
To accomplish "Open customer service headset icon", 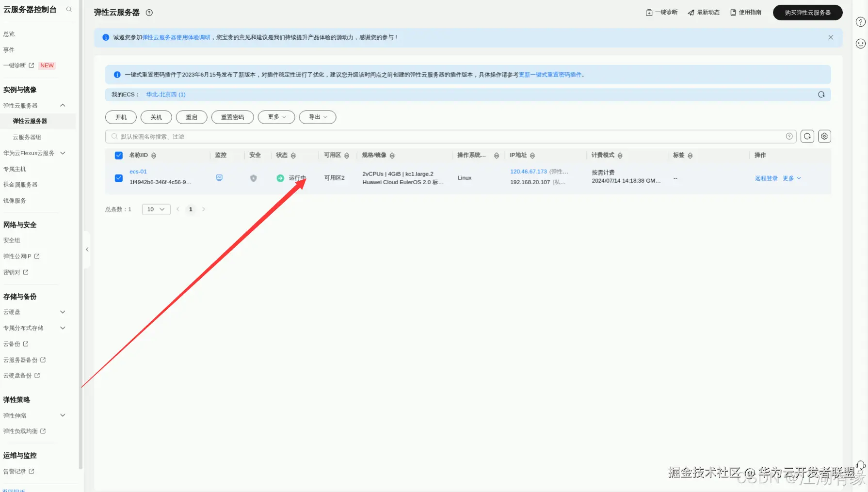I will [x=861, y=466].
